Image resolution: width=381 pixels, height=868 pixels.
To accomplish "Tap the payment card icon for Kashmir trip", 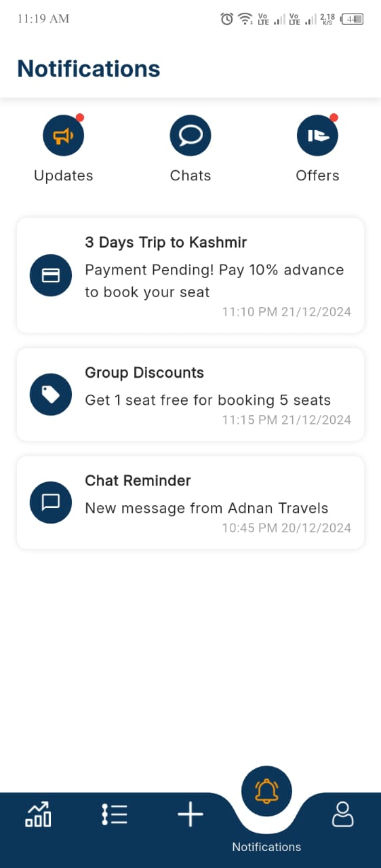I will click(51, 275).
